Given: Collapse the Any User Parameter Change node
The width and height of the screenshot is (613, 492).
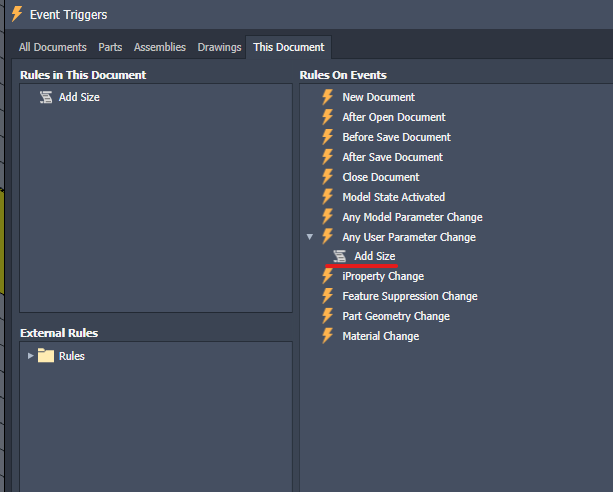Looking at the screenshot, I should [310, 237].
